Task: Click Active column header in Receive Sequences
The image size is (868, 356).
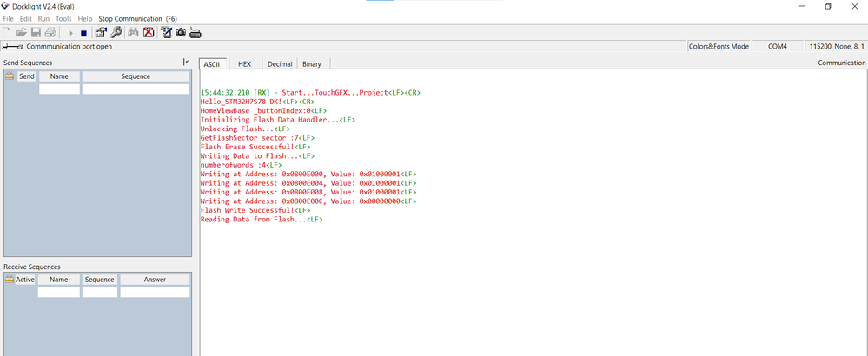Action: 25,280
